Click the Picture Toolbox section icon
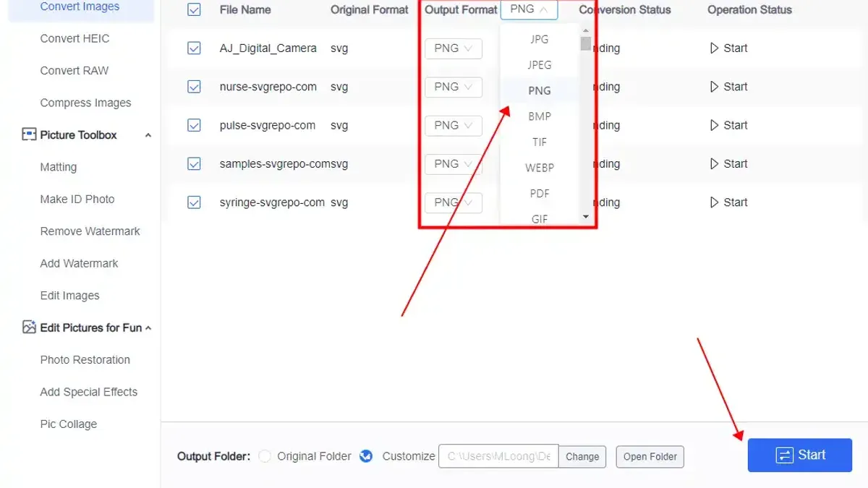868x488 pixels. [x=29, y=135]
